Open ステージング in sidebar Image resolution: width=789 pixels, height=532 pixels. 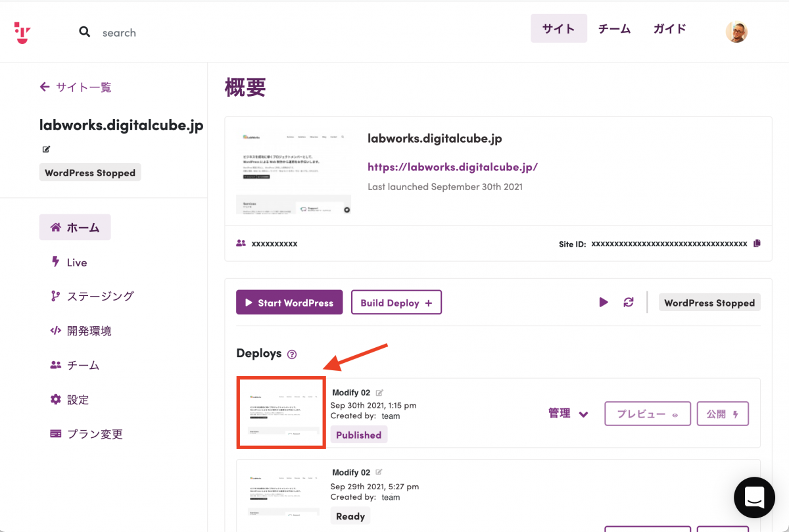point(92,296)
